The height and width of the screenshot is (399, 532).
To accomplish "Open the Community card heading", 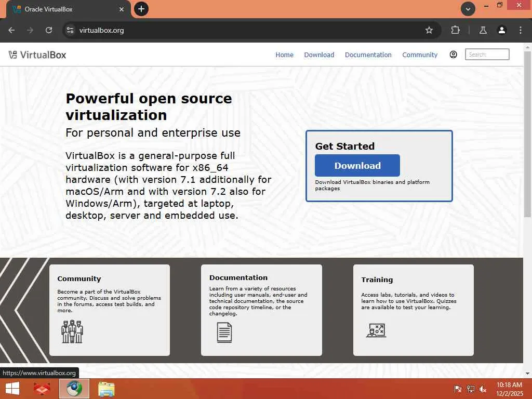I will pyautogui.click(x=79, y=278).
